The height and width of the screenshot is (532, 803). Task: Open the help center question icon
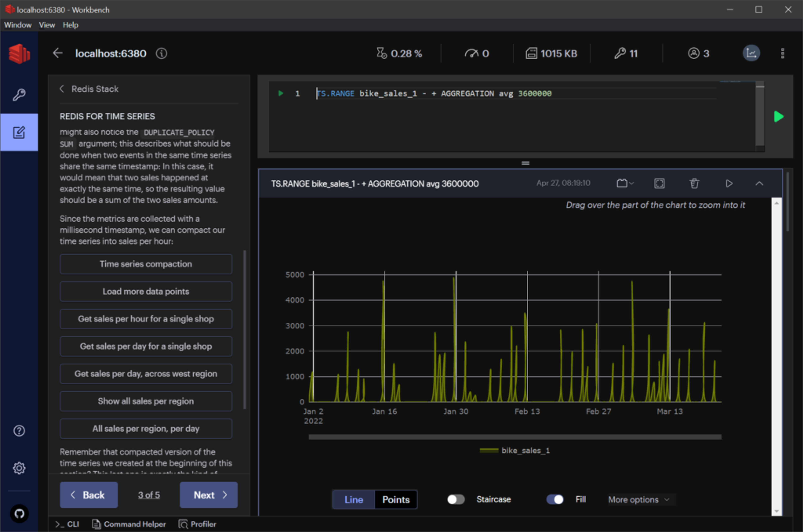click(x=19, y=431)
